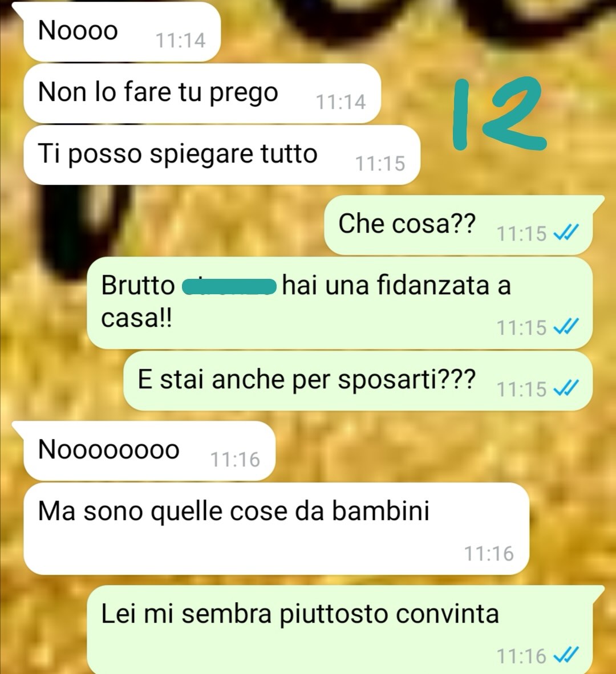
Task: Tap the 11:16 timestamp on 'Noooooooo'
Action: (235, 460)
